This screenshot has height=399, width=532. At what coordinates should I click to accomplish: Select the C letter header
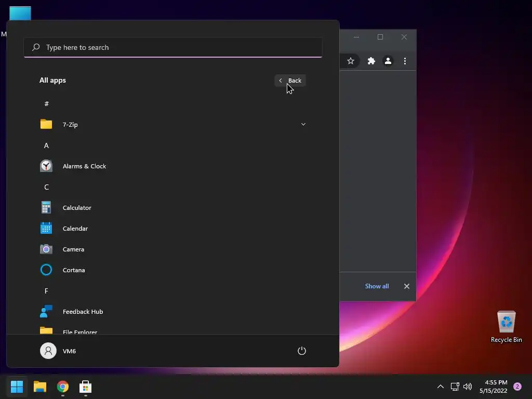[46, 187]
